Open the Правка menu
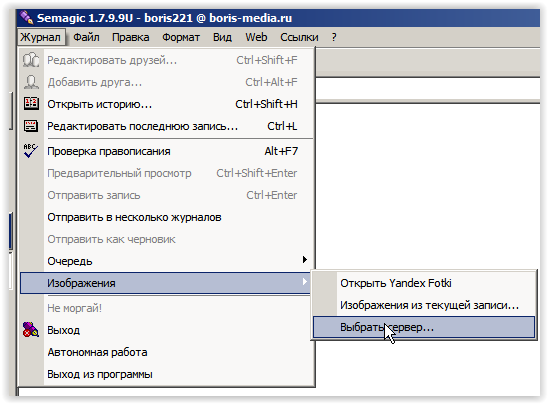 point(131,37)
